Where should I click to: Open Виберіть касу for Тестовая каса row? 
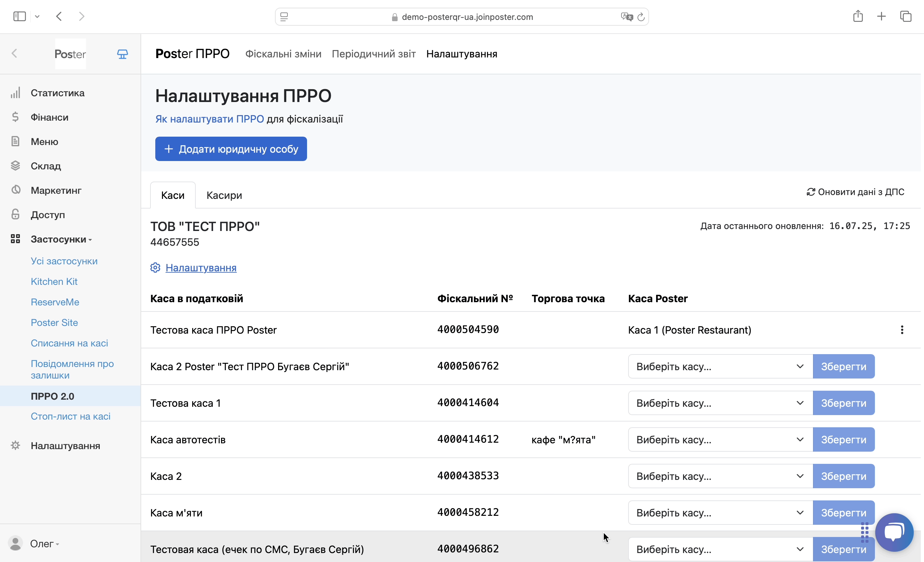[720, 549]
